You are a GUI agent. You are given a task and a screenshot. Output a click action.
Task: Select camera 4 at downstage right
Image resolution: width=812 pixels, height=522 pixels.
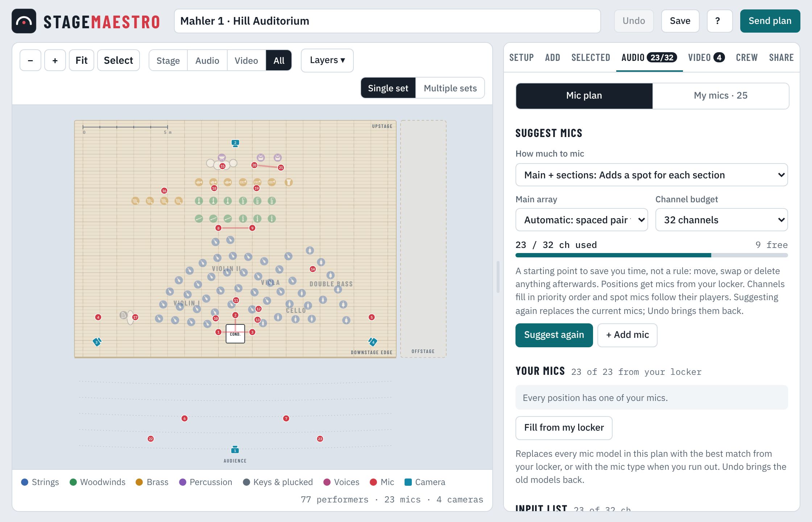click(x=373, y=342)
